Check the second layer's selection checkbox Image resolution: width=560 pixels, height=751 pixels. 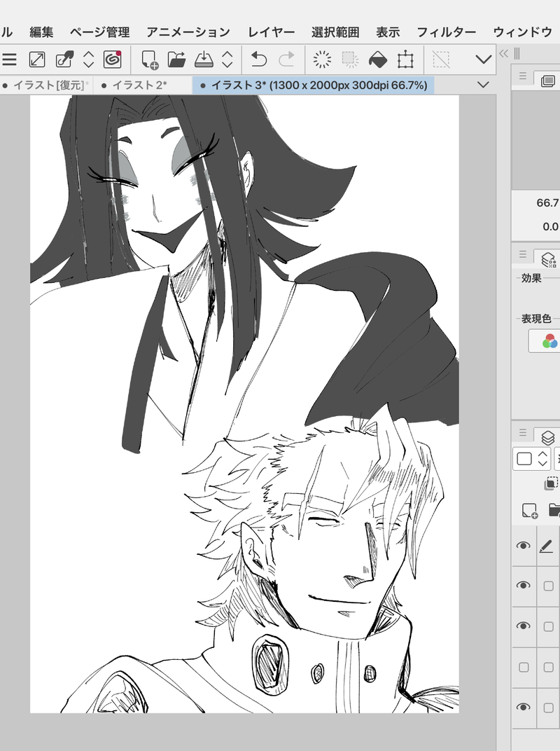pos(549,586)
